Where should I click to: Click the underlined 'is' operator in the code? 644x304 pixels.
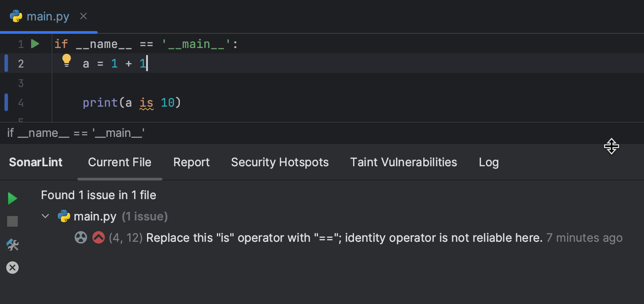click(146, 103)
